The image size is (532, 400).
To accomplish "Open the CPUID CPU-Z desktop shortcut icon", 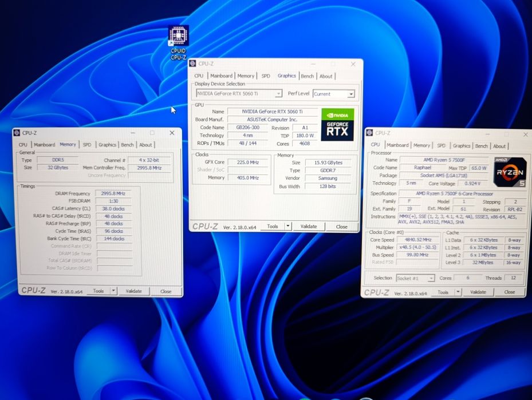I will (179, 43).
